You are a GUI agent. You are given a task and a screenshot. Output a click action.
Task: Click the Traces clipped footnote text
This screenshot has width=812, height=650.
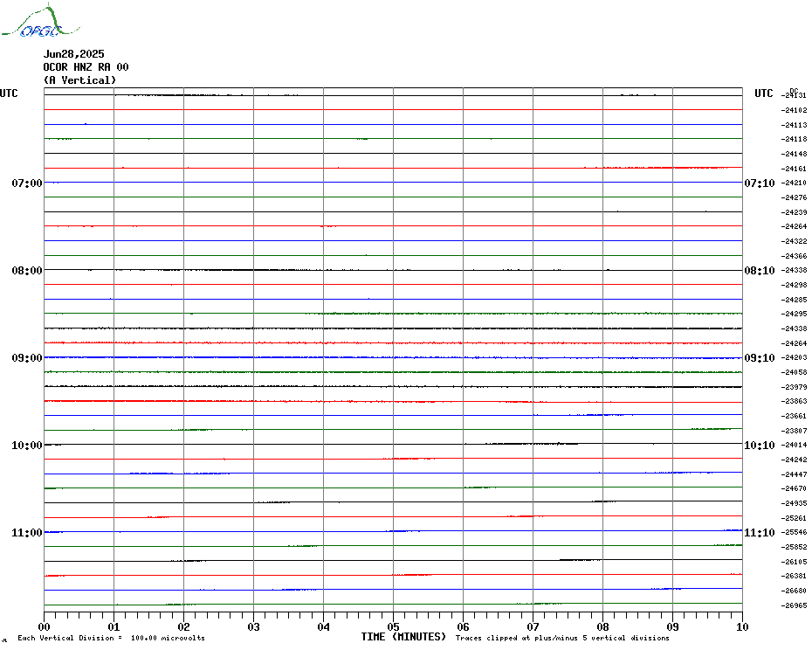562,638
